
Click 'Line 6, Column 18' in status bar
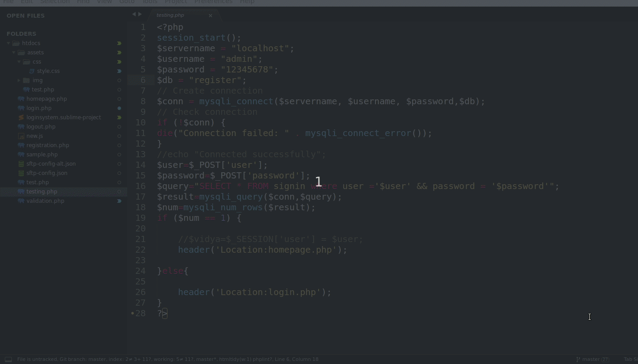click(296, 359)
